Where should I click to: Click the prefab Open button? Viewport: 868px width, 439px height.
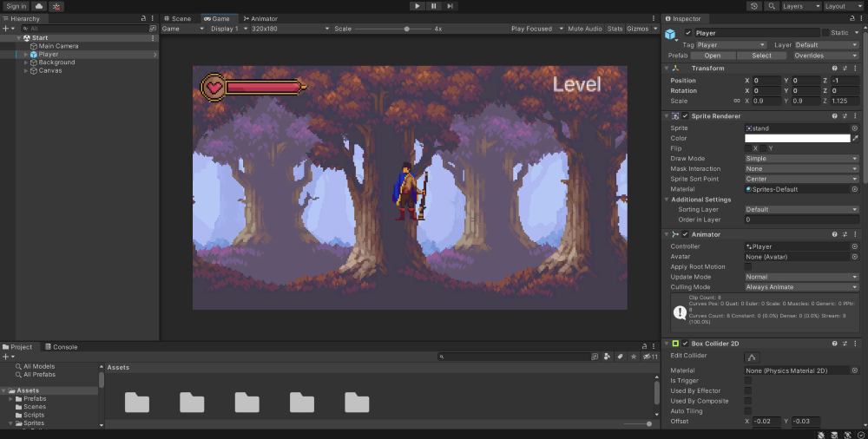coord(712,56)
